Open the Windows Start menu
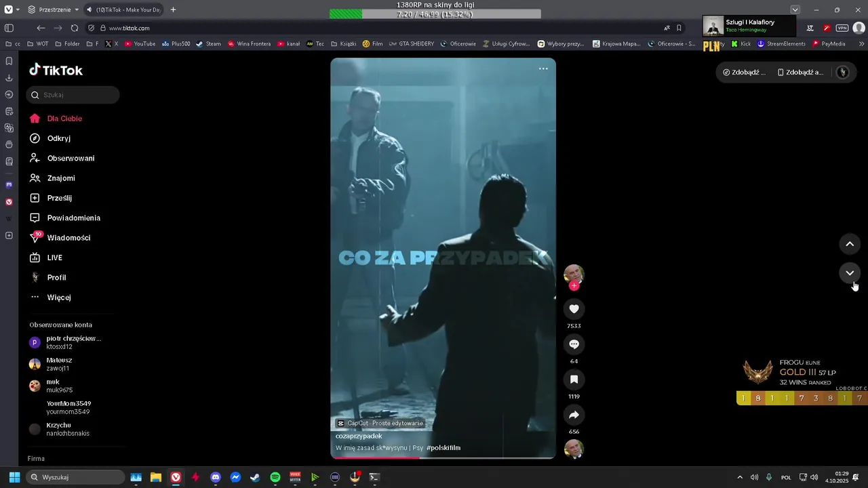 pos(14,477)
